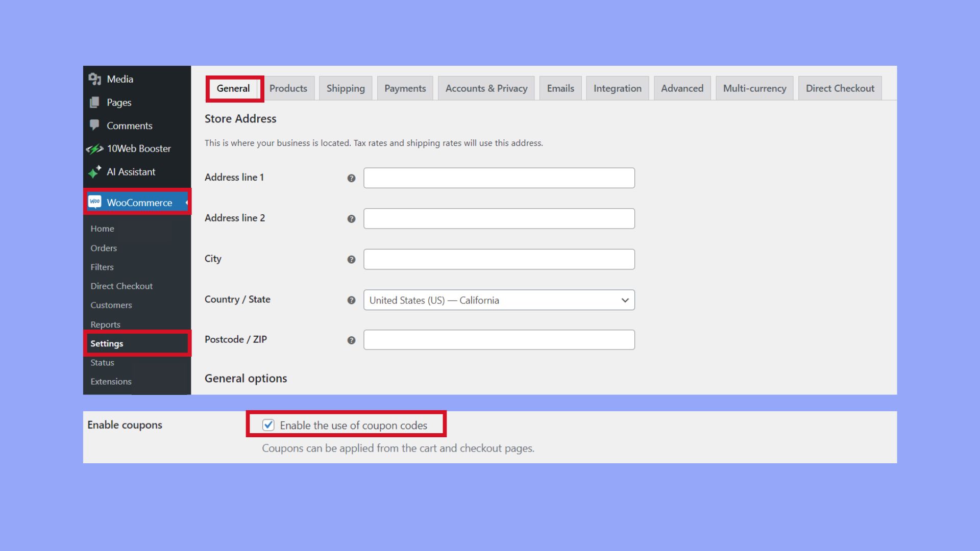Select the Multi-currency tab
Image resolution: width=980 pixels, height=551 pixels.
[754, 88]
